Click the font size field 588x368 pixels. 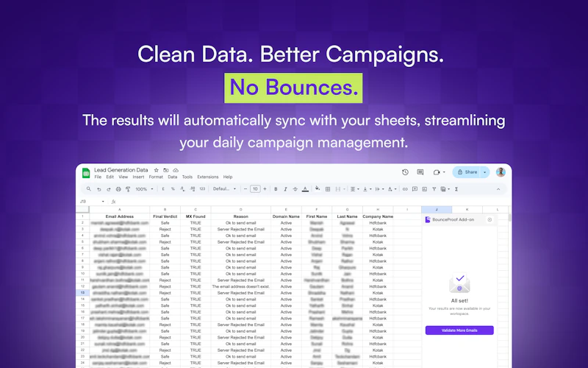255,189
